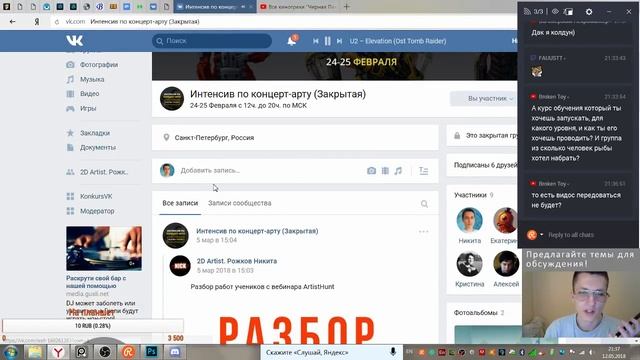The image size is (640, 360).
Task: Expand chat account selector arrow
Action: [542, 235]
